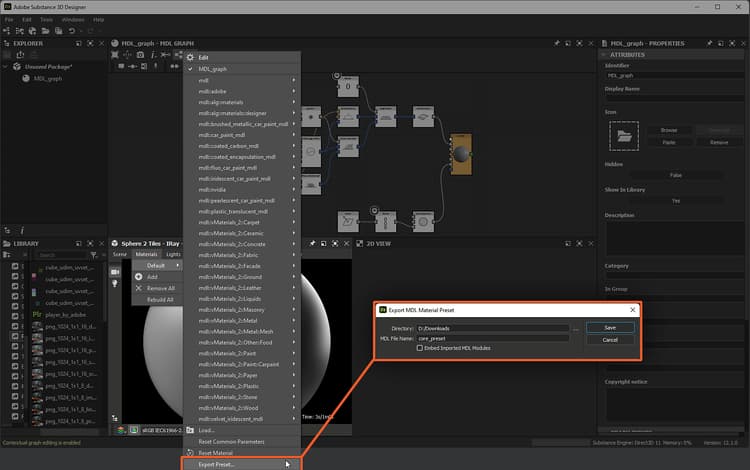Viewport: 750px width, 470px height.
Task: Click the publish/export icon in Explorer toolbar
Action: pos(20,55)
